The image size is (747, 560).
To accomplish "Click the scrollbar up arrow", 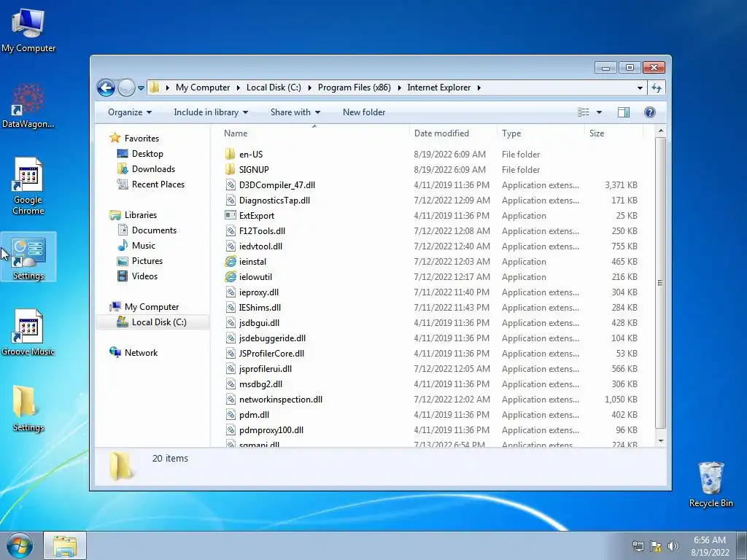I will pyautogui.click(x=661, y=131).
